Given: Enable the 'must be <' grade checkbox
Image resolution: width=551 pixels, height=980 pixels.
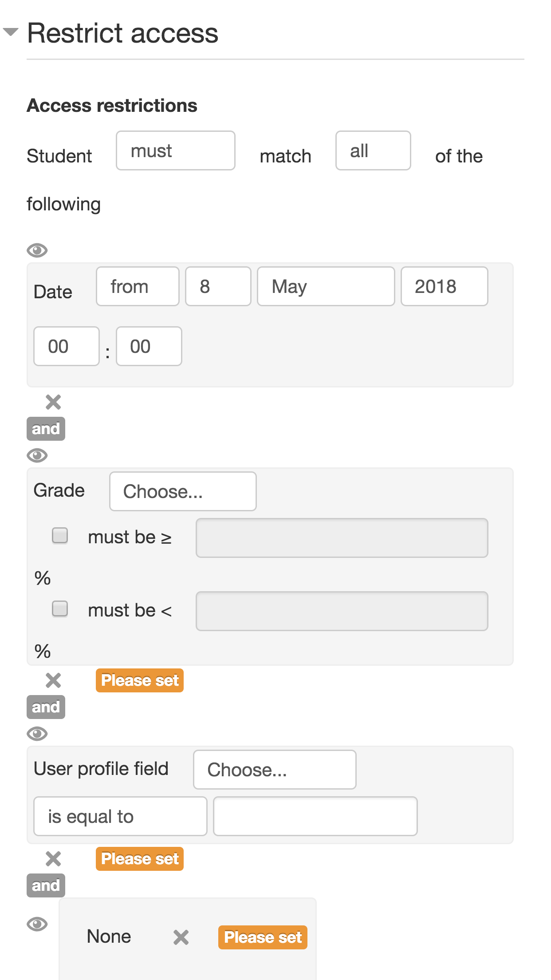Looking at the screenshot, I should point(60,609).
